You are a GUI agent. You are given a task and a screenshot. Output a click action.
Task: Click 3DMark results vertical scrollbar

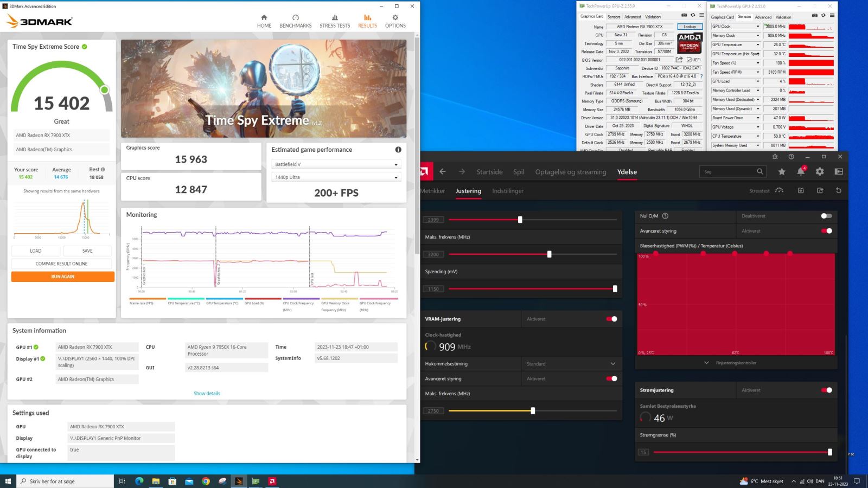[x=417, y=145]
